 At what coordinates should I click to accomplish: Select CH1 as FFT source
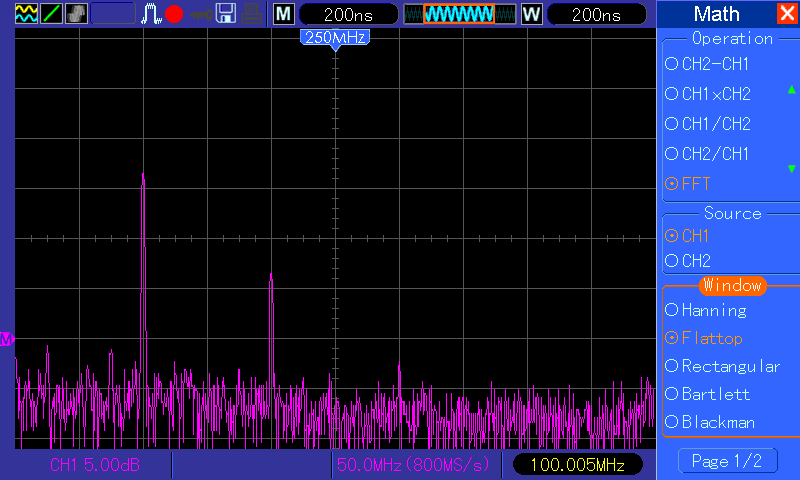pyautogui.click(x=687, y=236)
